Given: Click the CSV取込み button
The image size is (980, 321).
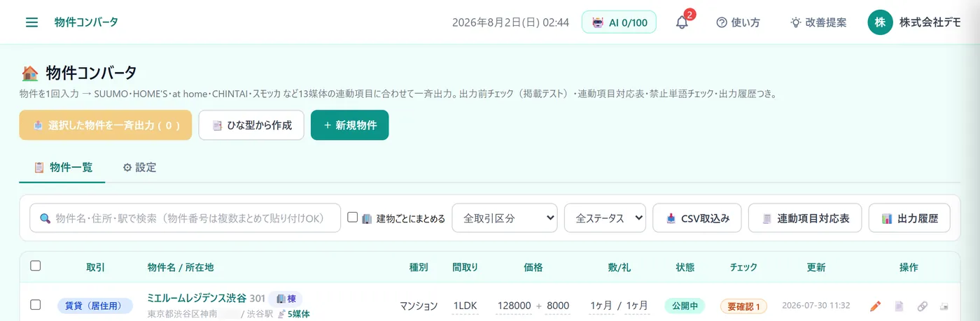Looking at the screenshot, I should click(697, 218).
